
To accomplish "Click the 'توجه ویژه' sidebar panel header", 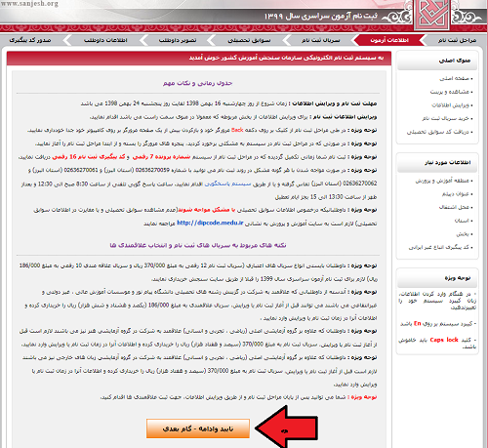I will pyautogui.click(x=437, y=278).
